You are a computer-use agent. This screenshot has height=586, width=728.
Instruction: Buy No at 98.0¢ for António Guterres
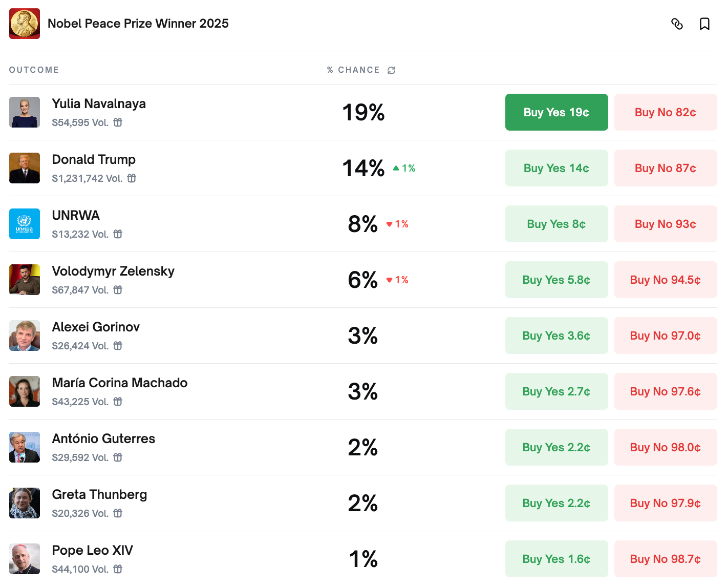(666, 447)
